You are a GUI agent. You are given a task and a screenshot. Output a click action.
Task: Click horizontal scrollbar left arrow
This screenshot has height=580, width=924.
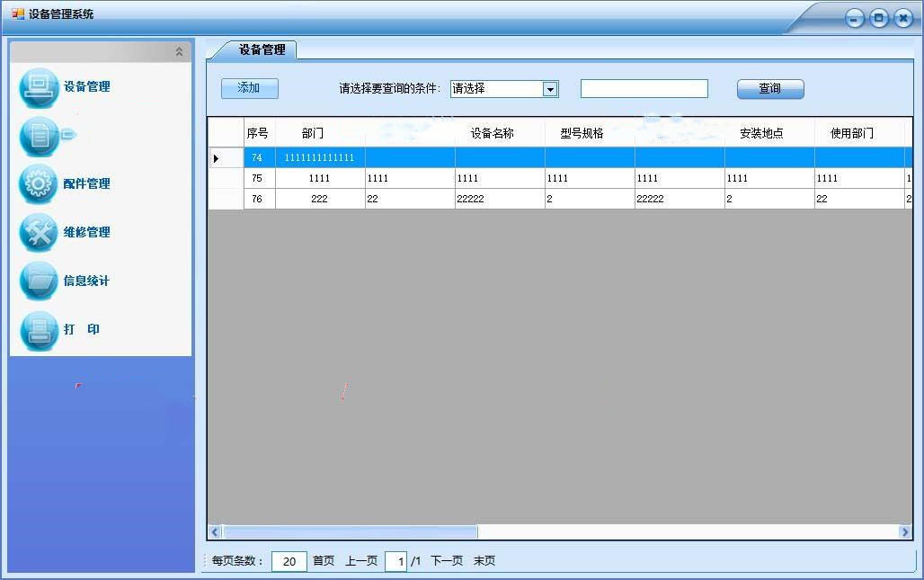(x=215, y=532)
